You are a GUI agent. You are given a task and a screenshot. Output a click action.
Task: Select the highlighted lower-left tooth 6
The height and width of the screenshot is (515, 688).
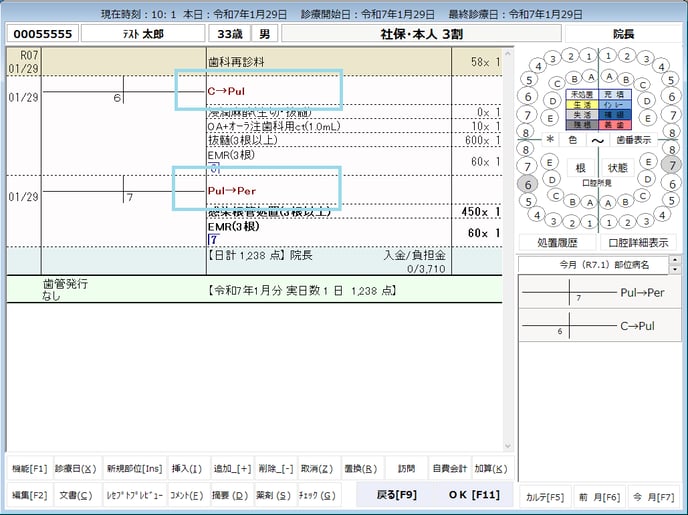(528, 183)
